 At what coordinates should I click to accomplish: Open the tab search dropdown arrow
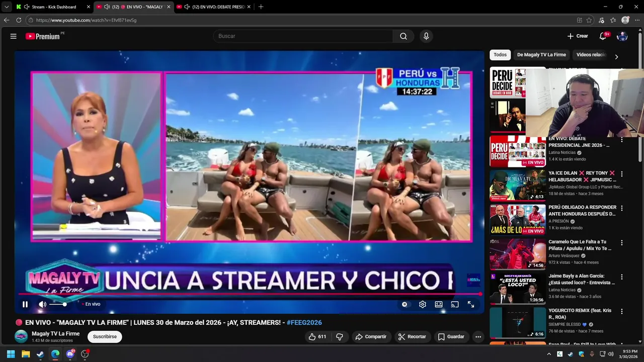[x=6, y=7]
